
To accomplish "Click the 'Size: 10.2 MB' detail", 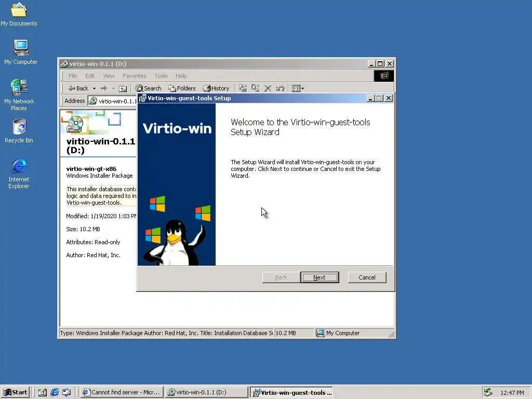I will [x=83, y=229].
